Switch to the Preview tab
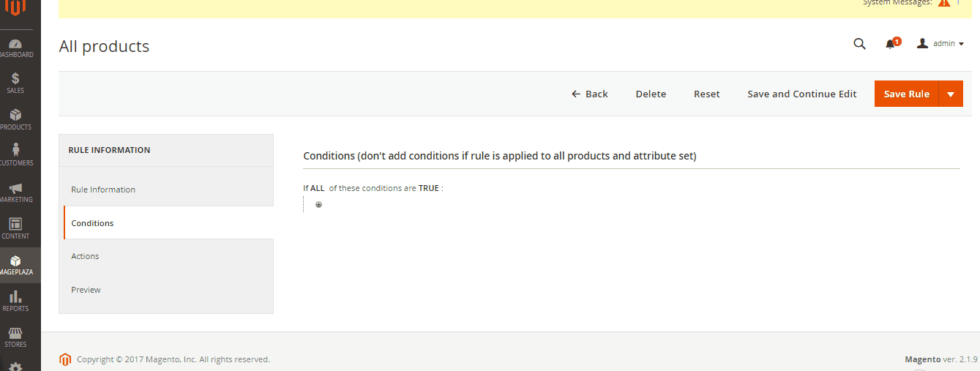980x371 pixels. coord(86,290)
